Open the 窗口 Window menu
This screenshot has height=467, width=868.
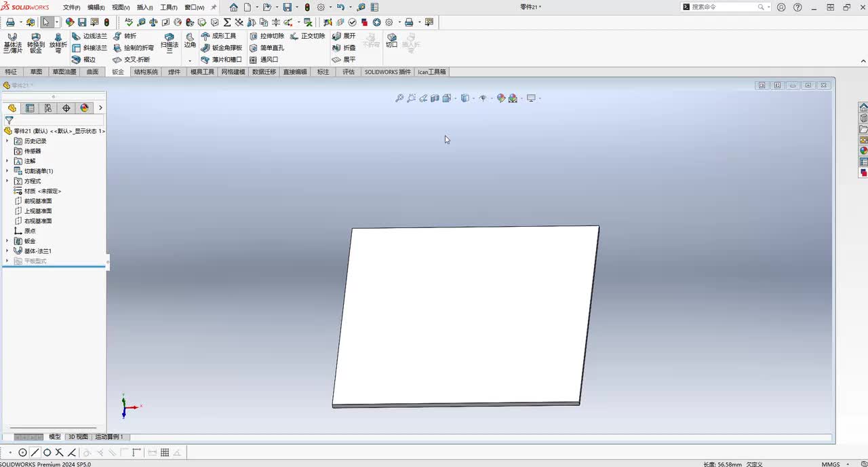click(194, 7)
